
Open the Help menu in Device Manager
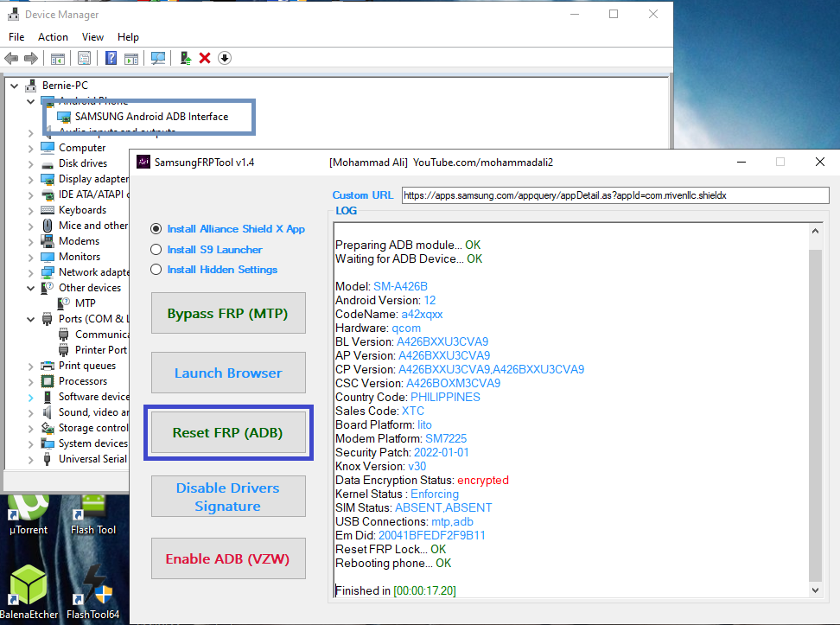(128, 37)
